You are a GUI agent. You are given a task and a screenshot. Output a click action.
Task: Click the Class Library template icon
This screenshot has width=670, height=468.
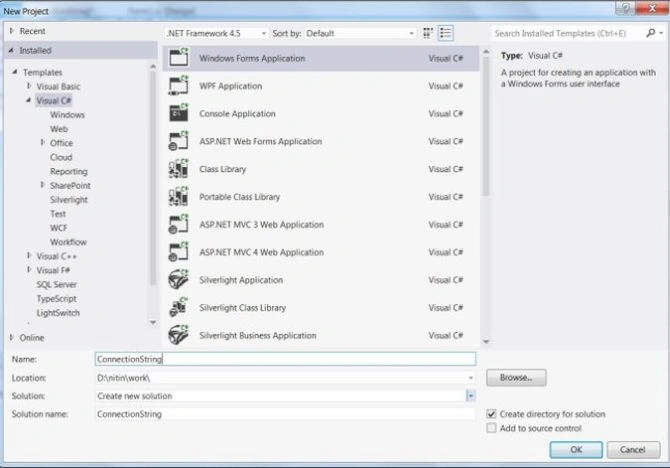click(179, 169)
